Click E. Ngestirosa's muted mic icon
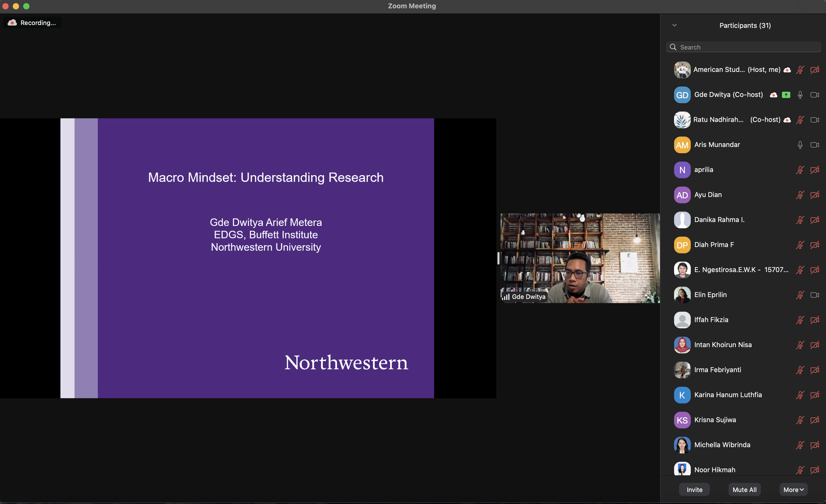The width and height of the screenshot is (826, 504). click(x=800, y=270)
